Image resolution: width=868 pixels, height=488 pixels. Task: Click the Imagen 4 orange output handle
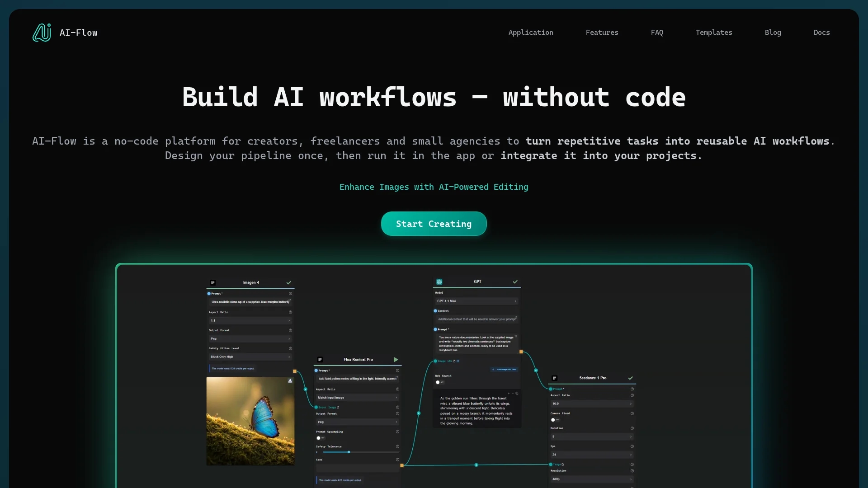[295, 371]
